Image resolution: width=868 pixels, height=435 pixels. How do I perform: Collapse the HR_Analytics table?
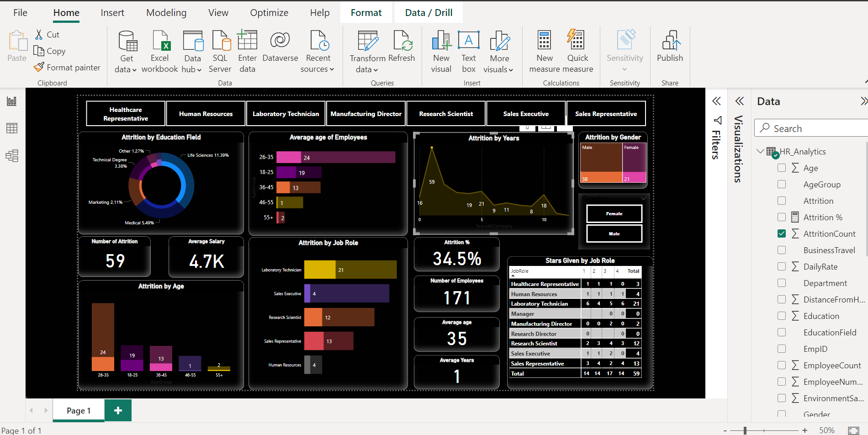(760, 151)
